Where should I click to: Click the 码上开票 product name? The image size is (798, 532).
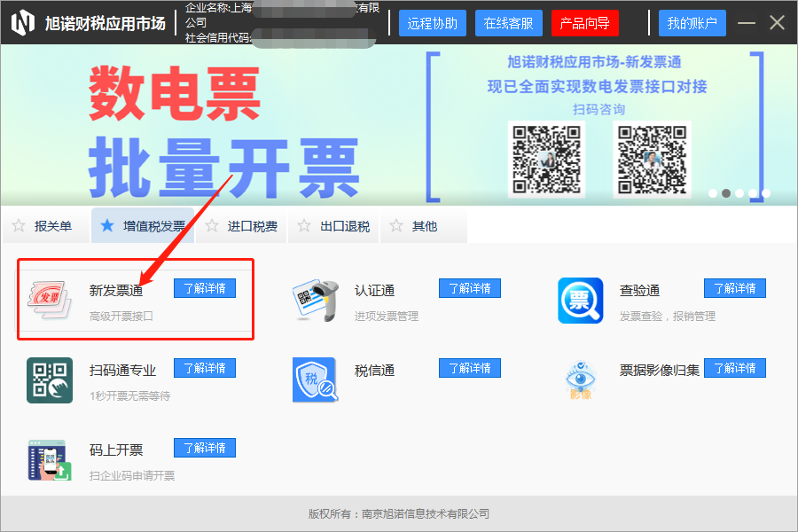(x=116, y=450)
